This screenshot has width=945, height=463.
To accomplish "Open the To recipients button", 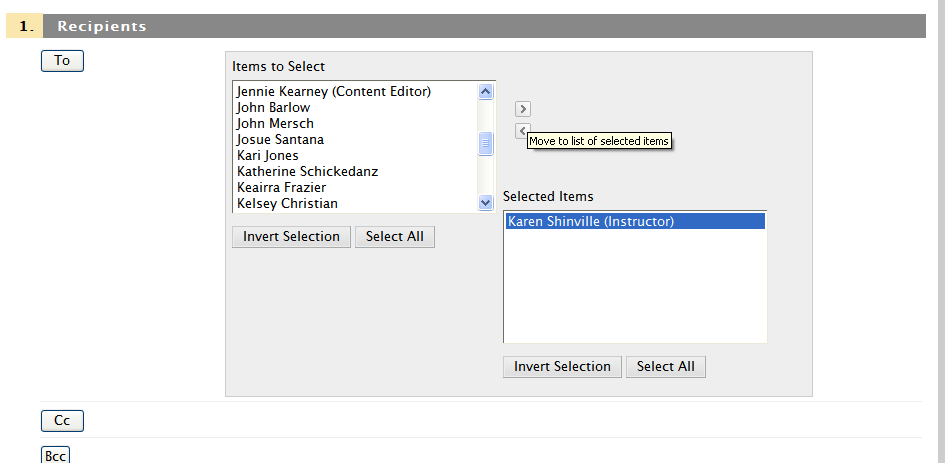I will coord(62,61).
